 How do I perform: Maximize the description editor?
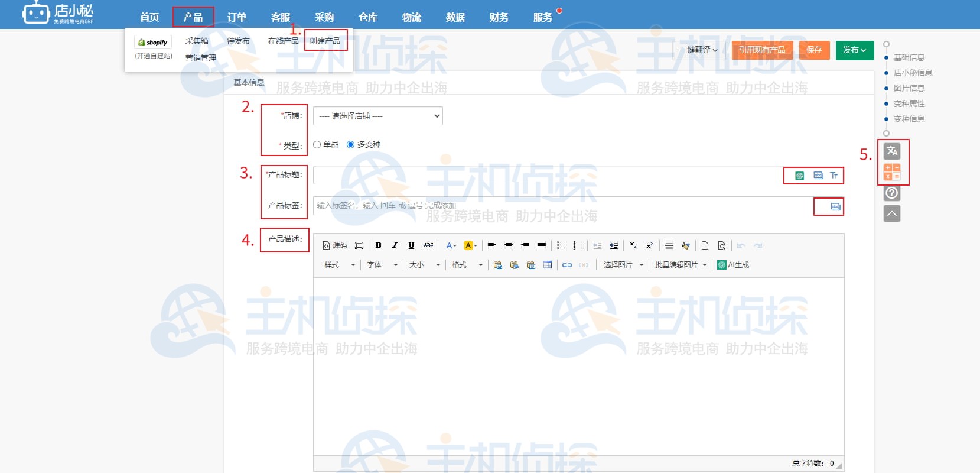point(359,245)
